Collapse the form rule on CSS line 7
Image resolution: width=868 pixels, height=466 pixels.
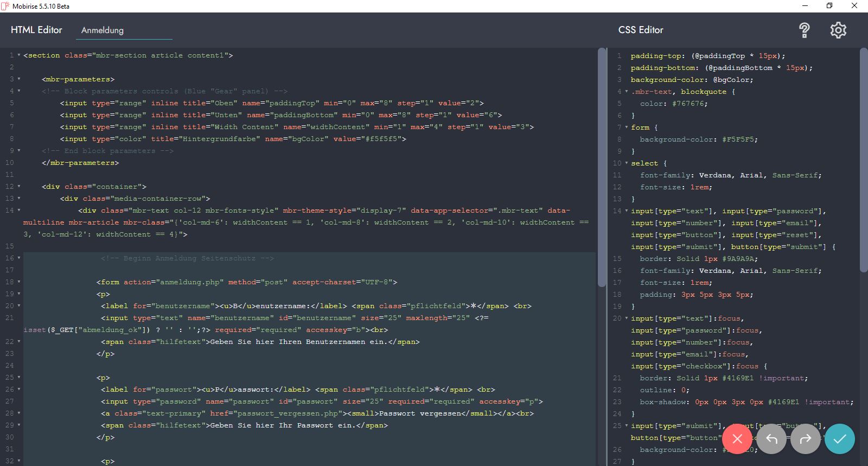[x=627, y=127]
